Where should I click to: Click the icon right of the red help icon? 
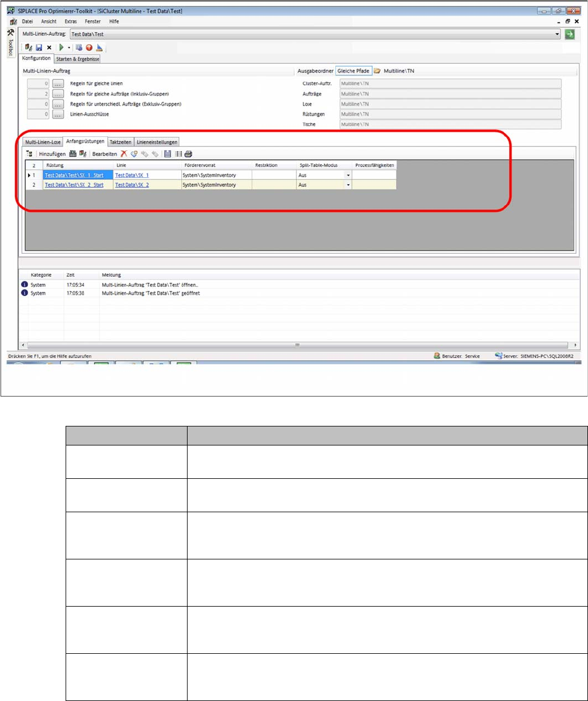(100, 48)
